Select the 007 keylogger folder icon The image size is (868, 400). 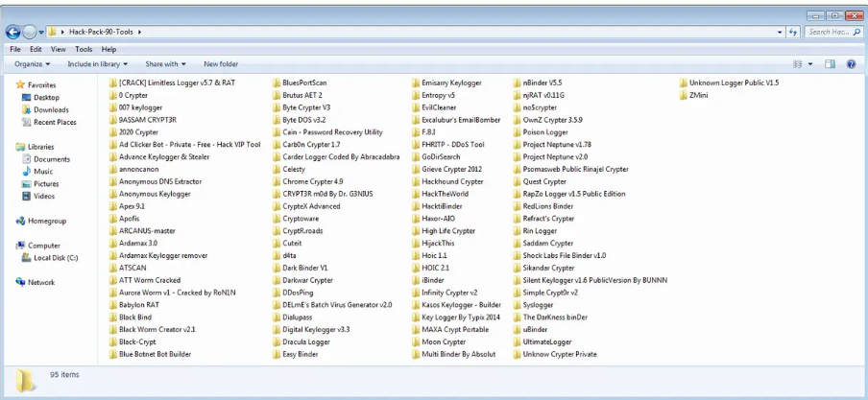pos(113,107)
